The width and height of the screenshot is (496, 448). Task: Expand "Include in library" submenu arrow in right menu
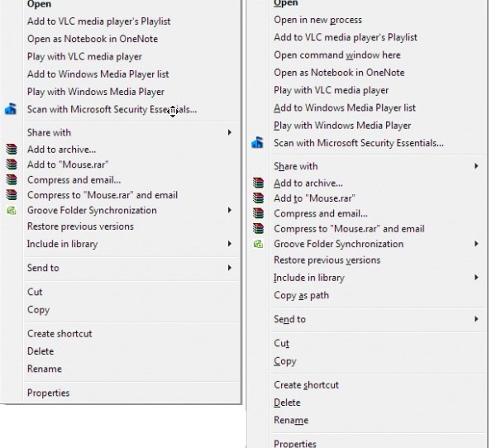(476, 278)
